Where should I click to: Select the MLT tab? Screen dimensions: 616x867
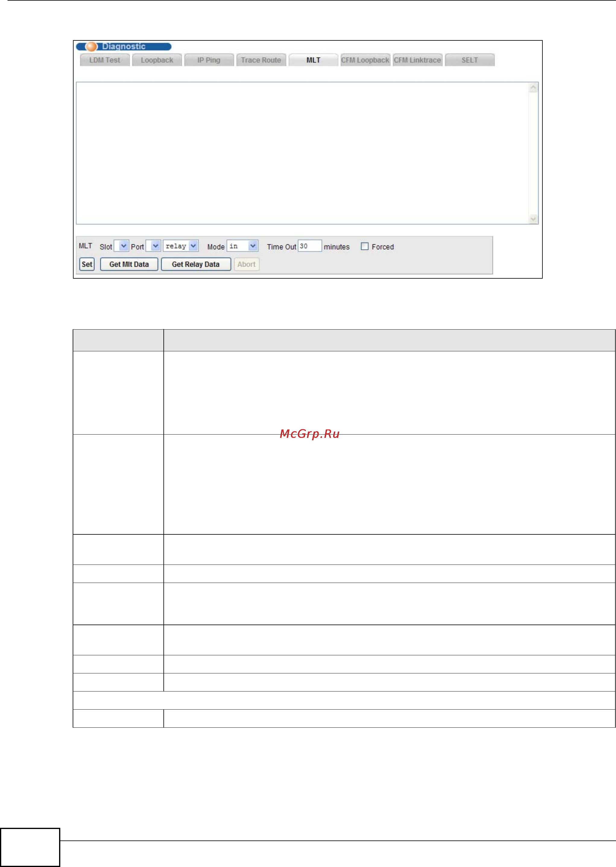click(x=313, y=60)
